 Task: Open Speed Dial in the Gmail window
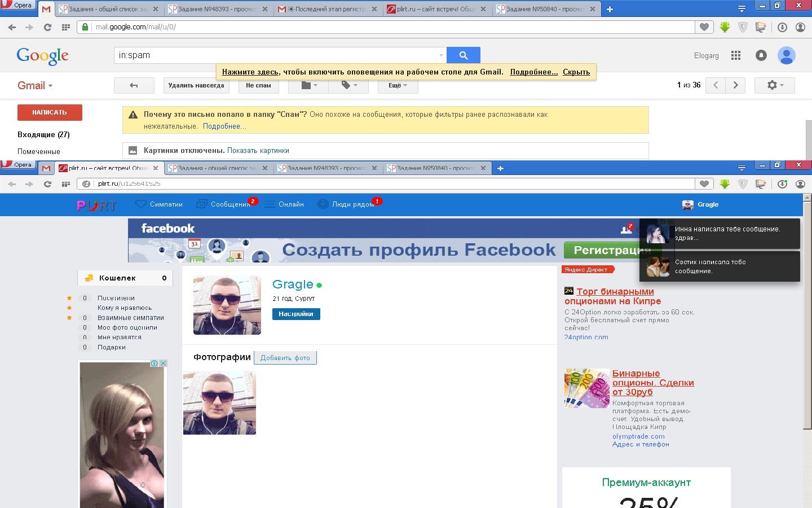pos(65,27)
